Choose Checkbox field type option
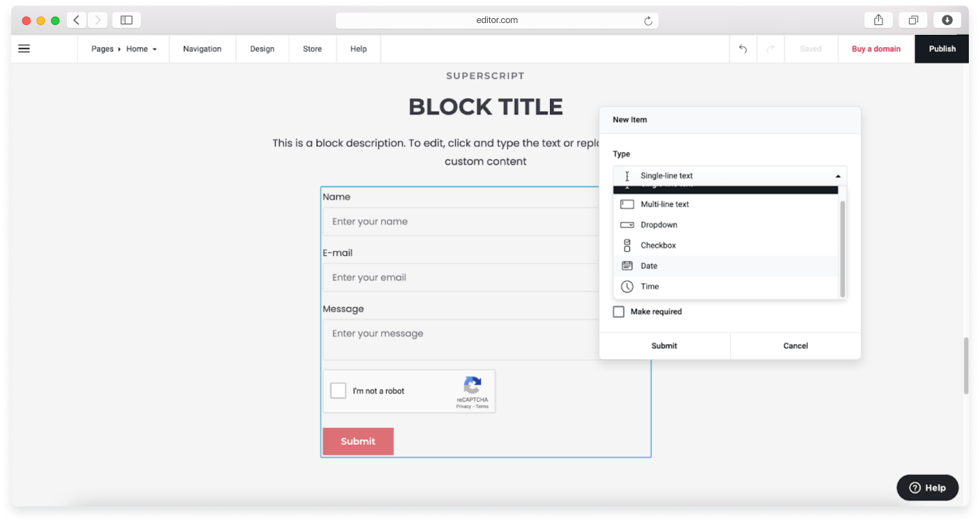 pyautogui.click(x=726, y=245)
